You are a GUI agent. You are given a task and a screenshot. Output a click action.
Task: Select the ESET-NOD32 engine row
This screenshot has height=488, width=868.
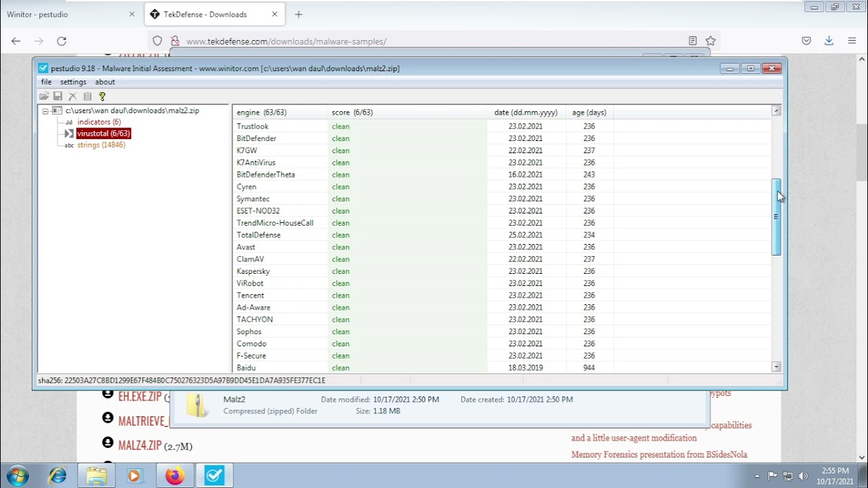click(x=502, y=211)
